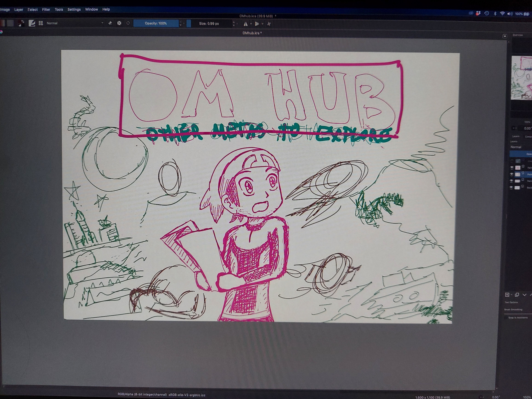Click the preserve alpha checkerboard icon
This screenshot has height=399, width=532.
(x=119, y=23)
